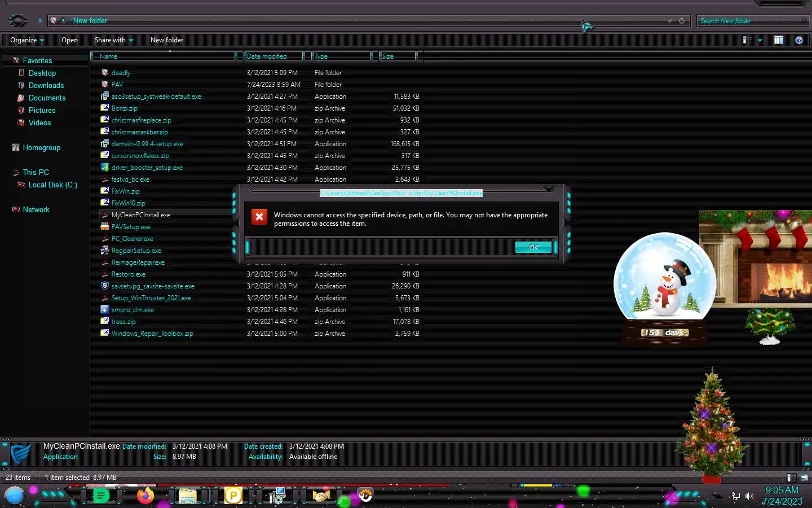Open Documents in the sidebar
Viewport: 812px width, 508px height.
pyautogui.click(x=47, y=98)
